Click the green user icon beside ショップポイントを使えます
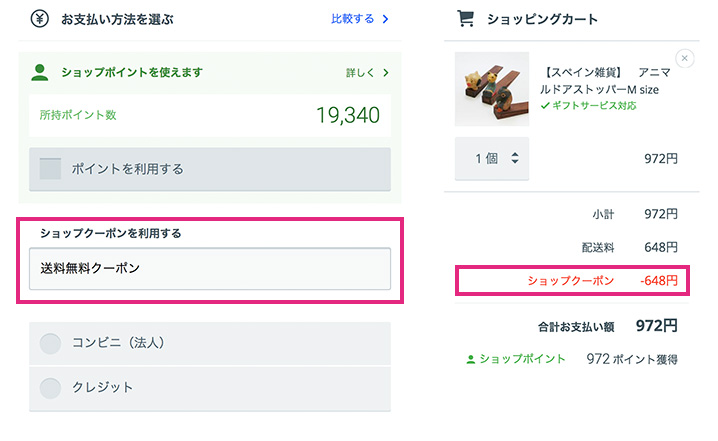 tap(40, 72)
